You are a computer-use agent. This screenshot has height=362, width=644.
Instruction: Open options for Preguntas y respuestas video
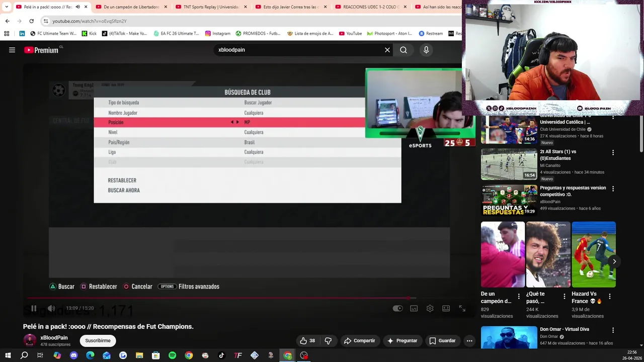click(613, 189)
